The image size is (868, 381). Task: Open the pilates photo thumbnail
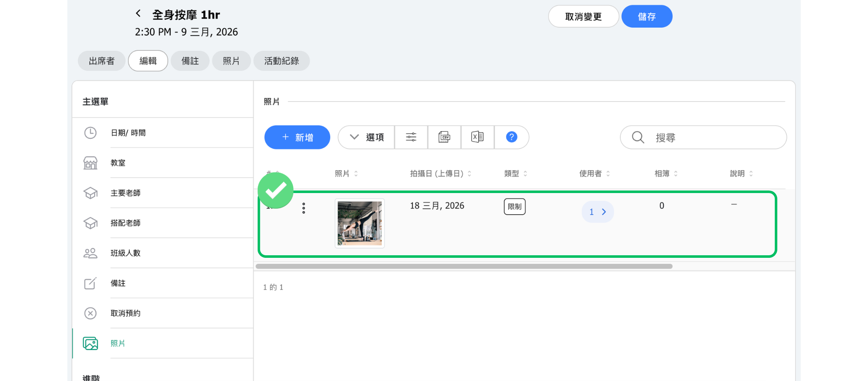coord(360,223)
